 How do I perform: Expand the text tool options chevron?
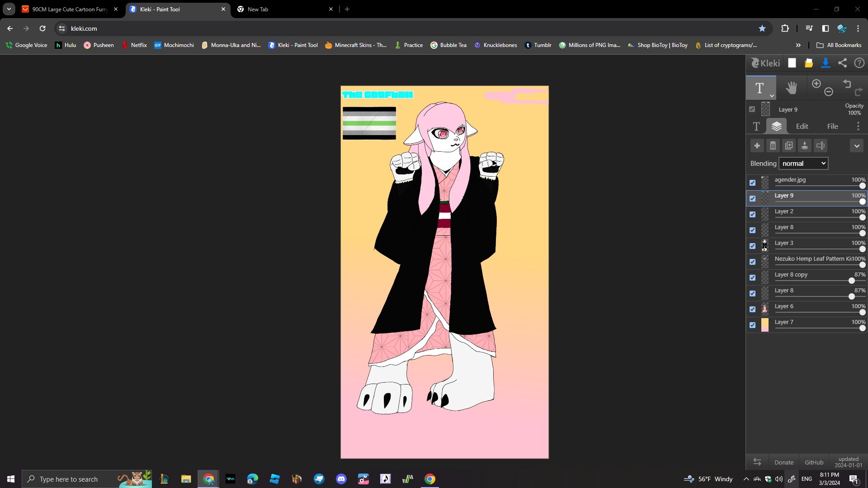[772, 96]
